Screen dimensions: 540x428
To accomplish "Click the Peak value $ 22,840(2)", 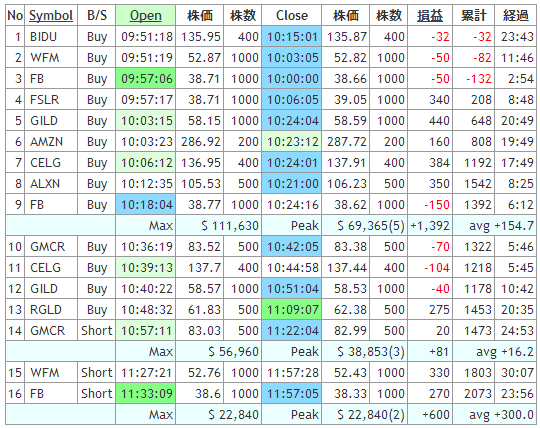I will coord(371,414).
